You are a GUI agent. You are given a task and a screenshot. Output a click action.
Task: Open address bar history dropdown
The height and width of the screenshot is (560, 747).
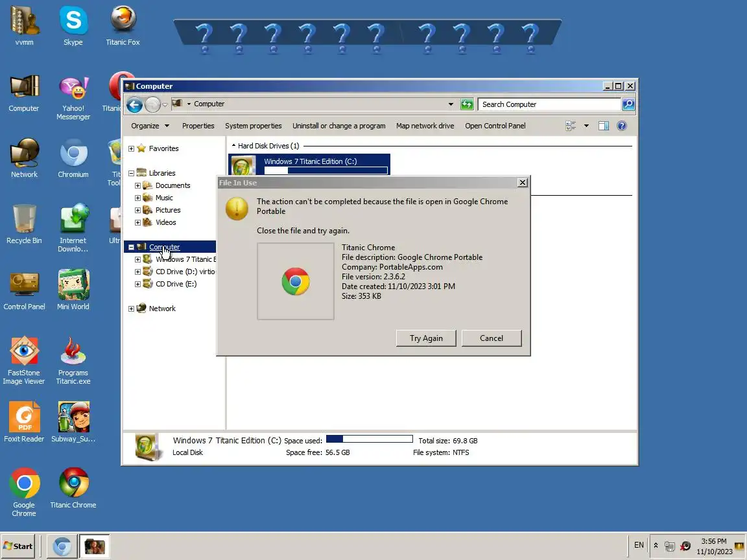pos(451,104)
